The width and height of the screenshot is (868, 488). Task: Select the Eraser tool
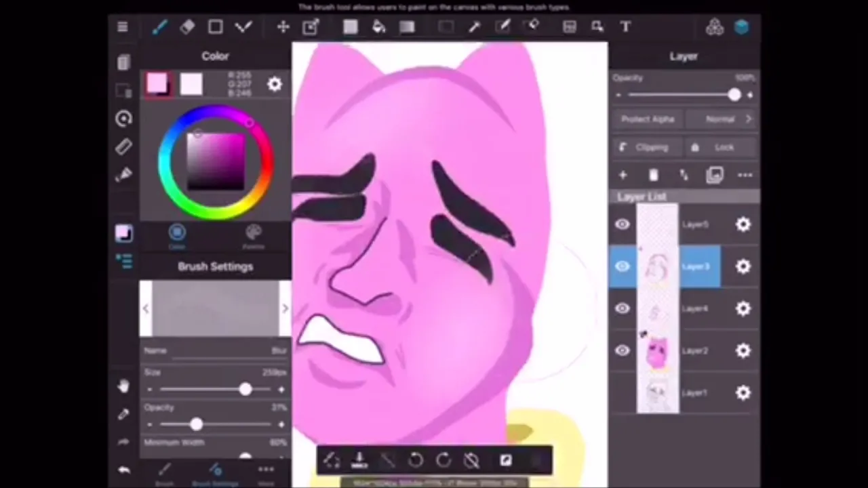point(188,27)
